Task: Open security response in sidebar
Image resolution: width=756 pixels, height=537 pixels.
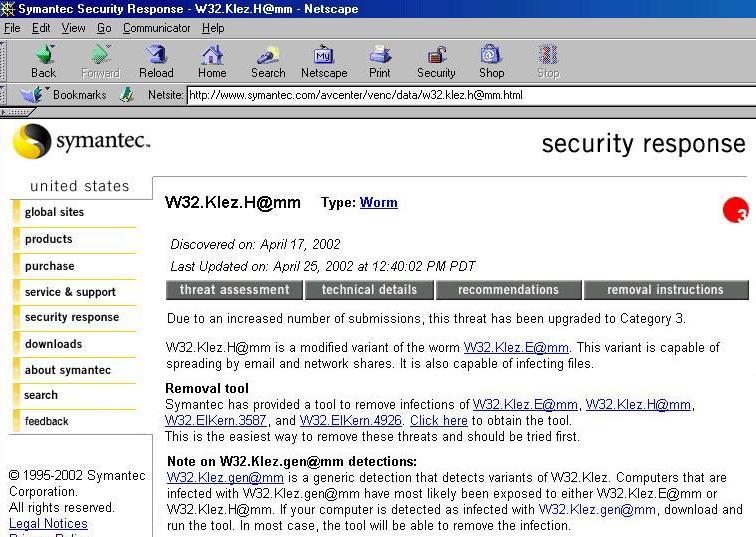Action: 72,317
